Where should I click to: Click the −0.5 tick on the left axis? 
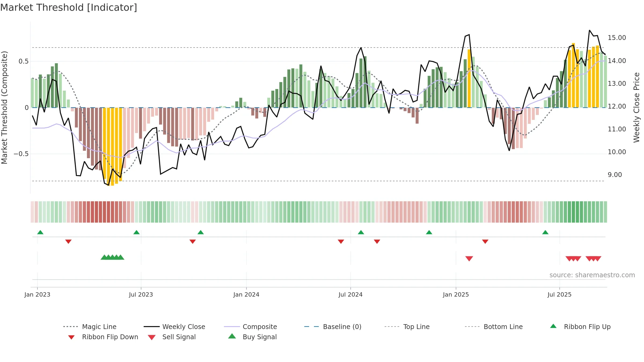[21, 154]
